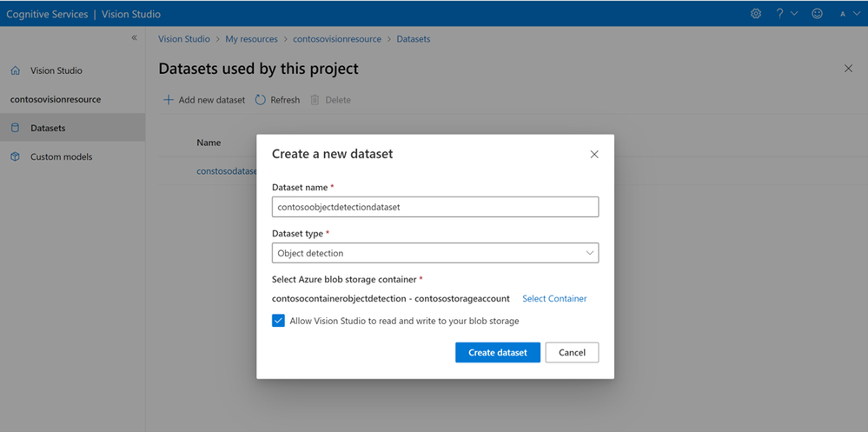The height and width of the screenshot is (432, 868).
Task: Click the Create dataset button
Action: pyautogui.click(x=498, y=352)
